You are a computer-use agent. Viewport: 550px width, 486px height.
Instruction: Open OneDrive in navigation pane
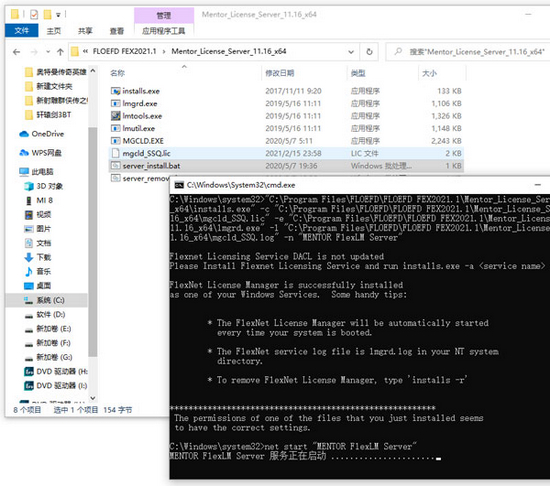coord(42,134)
